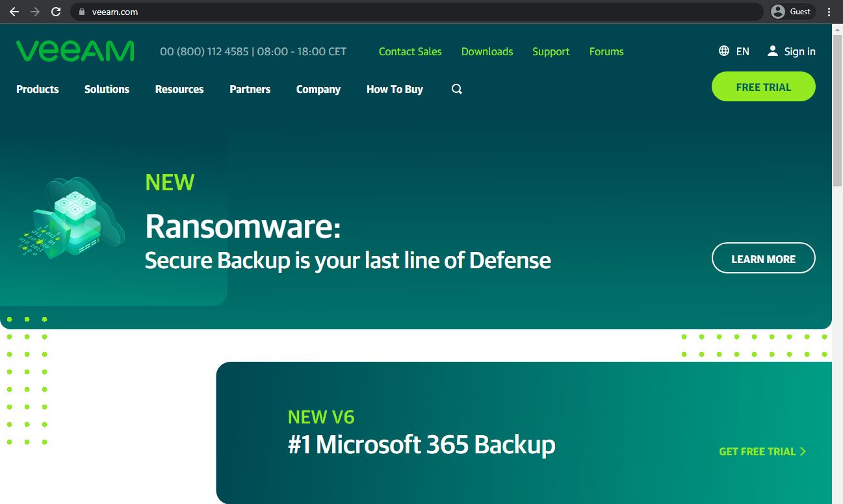Open the language selector globe icon
The height and width of the screenshot is (504, 843).
(x=723, y=51)
